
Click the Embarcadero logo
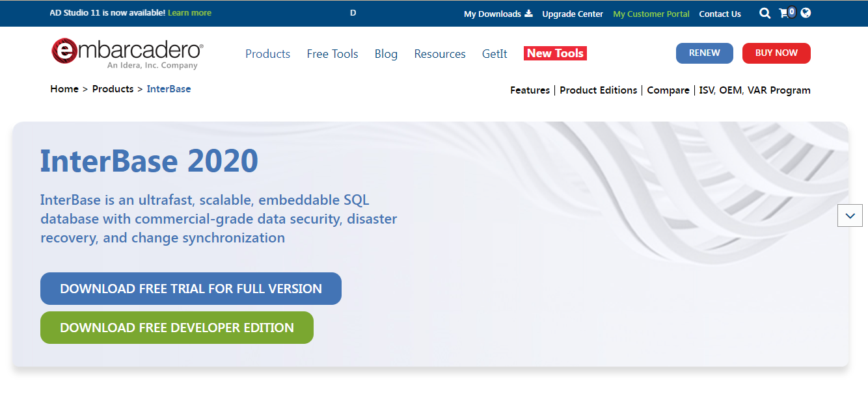pos(128,53)
